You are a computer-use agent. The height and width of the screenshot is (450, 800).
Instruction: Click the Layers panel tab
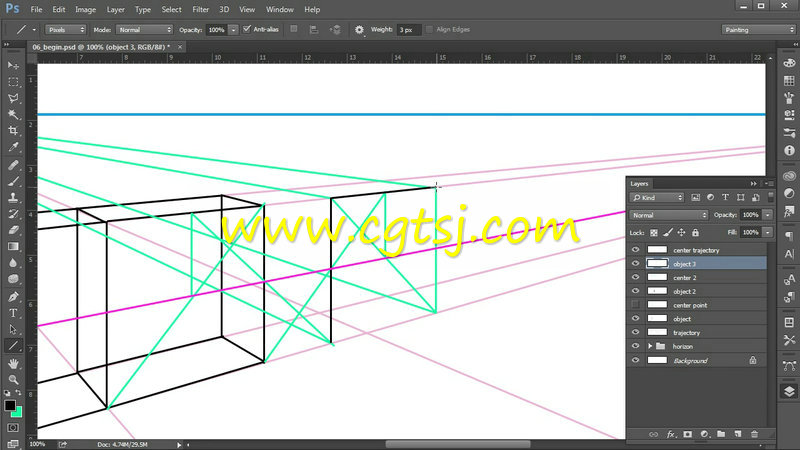point(639,184)
